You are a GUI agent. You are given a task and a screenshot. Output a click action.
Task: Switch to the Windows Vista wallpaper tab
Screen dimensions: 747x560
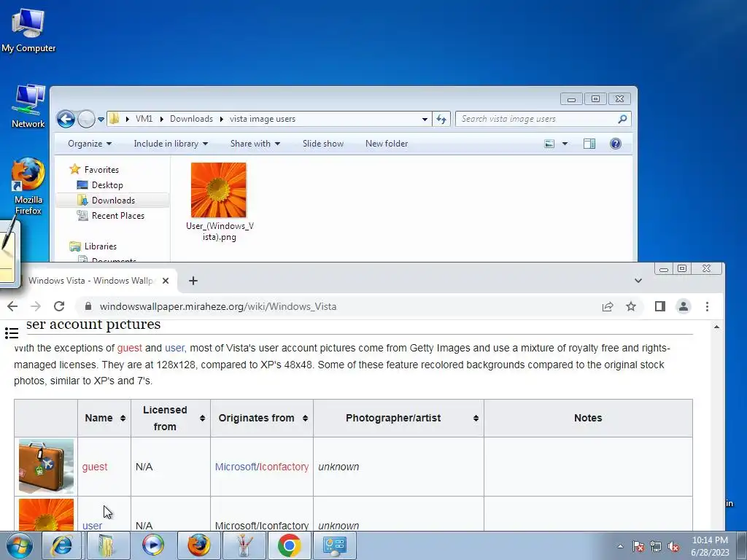90,281
